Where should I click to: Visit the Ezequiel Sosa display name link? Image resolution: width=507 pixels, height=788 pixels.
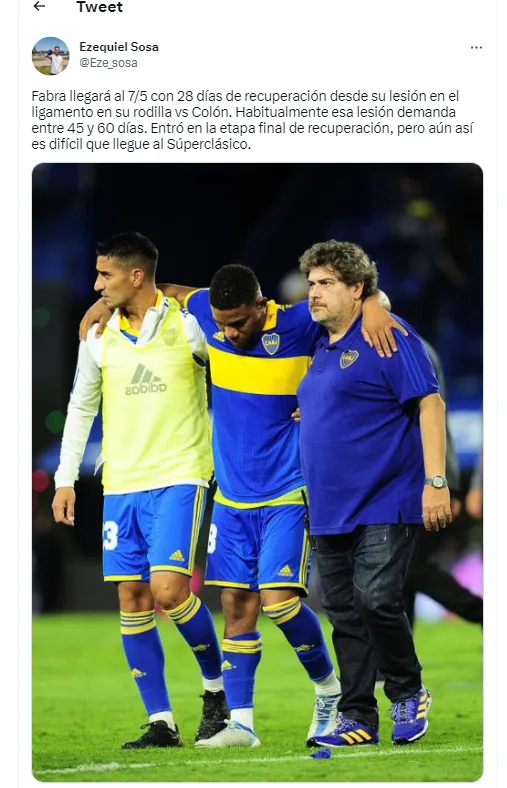pos(119,47)
